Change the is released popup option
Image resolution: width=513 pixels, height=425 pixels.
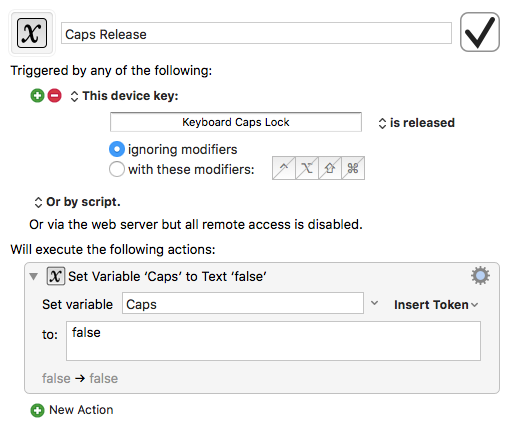(x=417, y=123)
